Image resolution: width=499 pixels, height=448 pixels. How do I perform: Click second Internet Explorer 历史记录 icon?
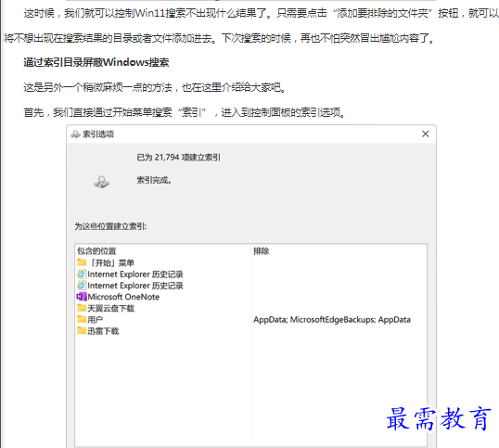(82, 286)
